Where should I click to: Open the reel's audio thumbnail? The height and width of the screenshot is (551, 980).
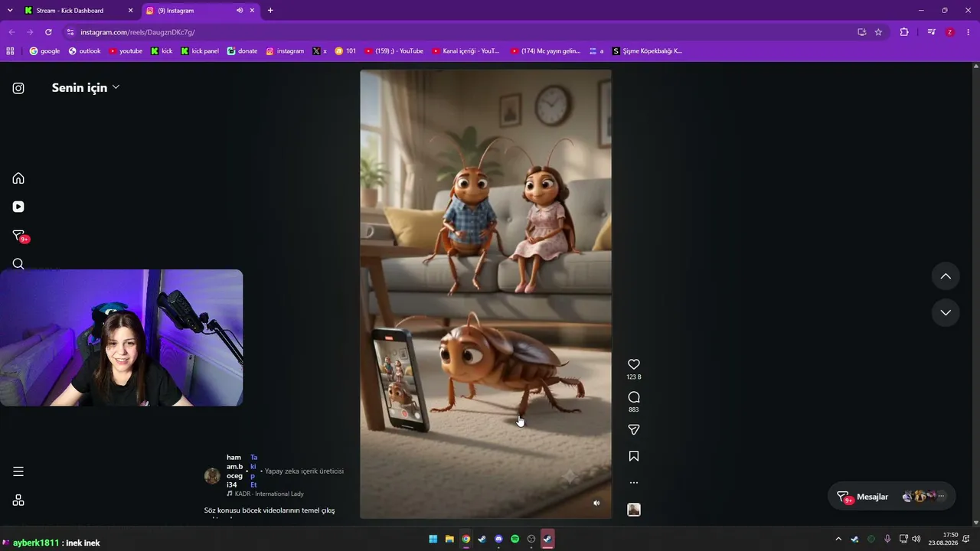pyautogui.click(x=634, y=510)
